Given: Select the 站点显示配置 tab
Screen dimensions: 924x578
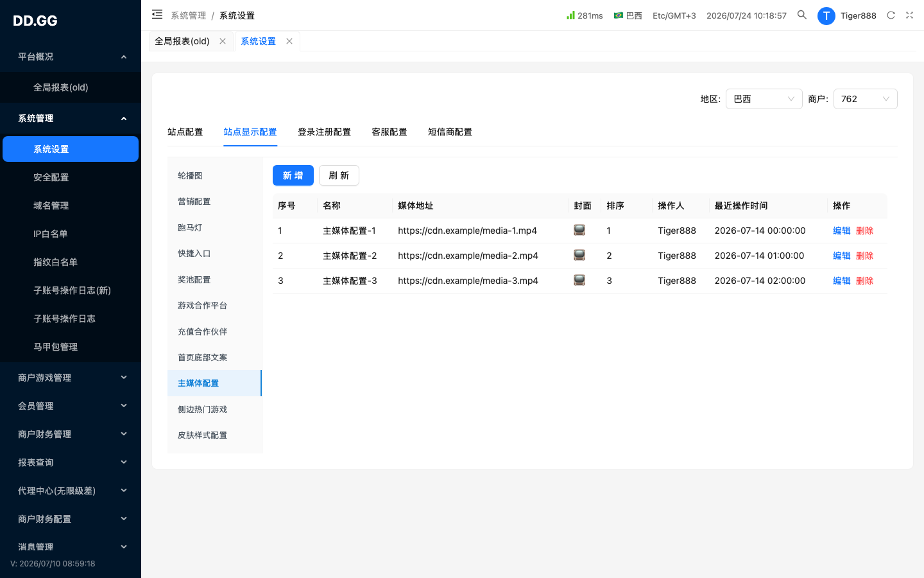Looking at the screenshot, I should tap(250, 132).
